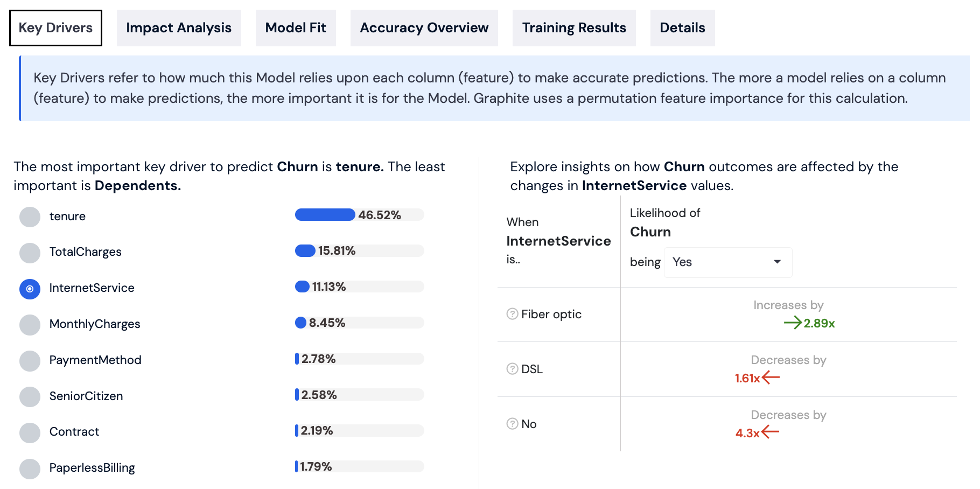Select PaymentMethod as the key driver
Viewport: 980px width, 489px height.
[x=30, y=361]
